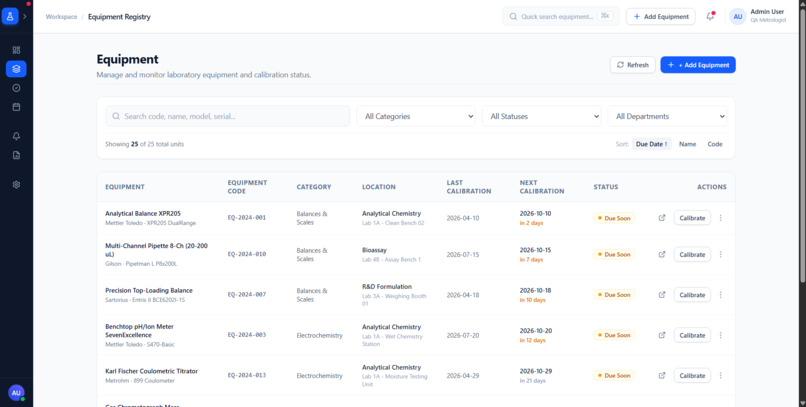Open more options for Benchtop pH/Ion Meter
Image resolution: width=806 pixels, height=407 pixels.
pyautogui.click(x=720, y=335)
